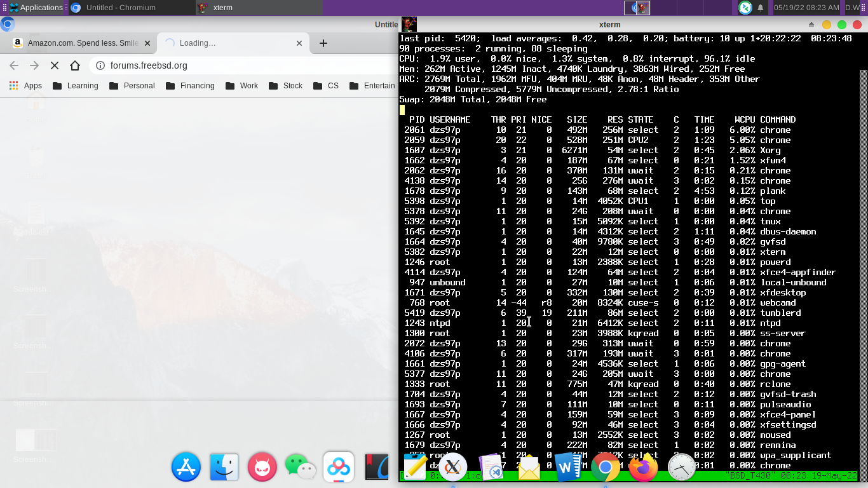Open the clock icon in dock

click(x=681, y=469)
